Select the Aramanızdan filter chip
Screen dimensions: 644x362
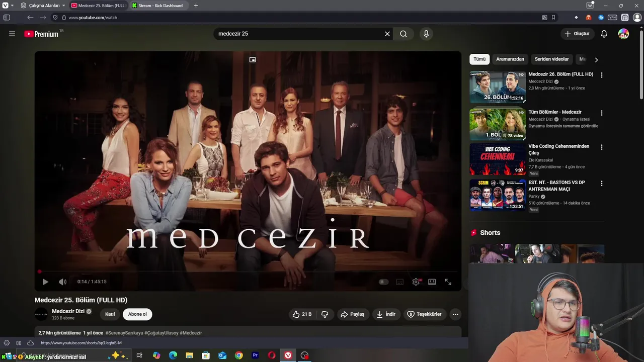click(510, 59)
